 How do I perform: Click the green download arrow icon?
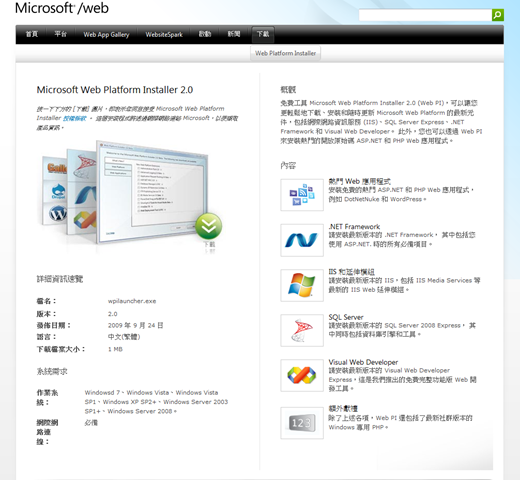[209, 226]
